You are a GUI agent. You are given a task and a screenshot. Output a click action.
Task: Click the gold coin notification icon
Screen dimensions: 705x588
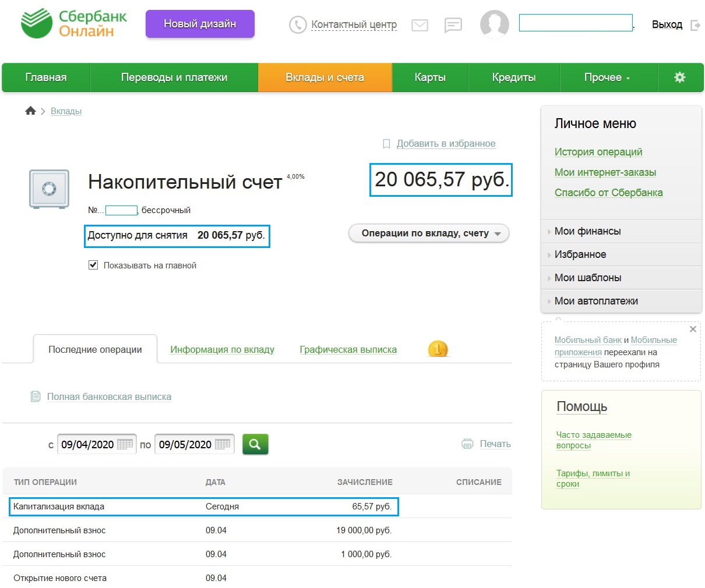coord(438,349)
